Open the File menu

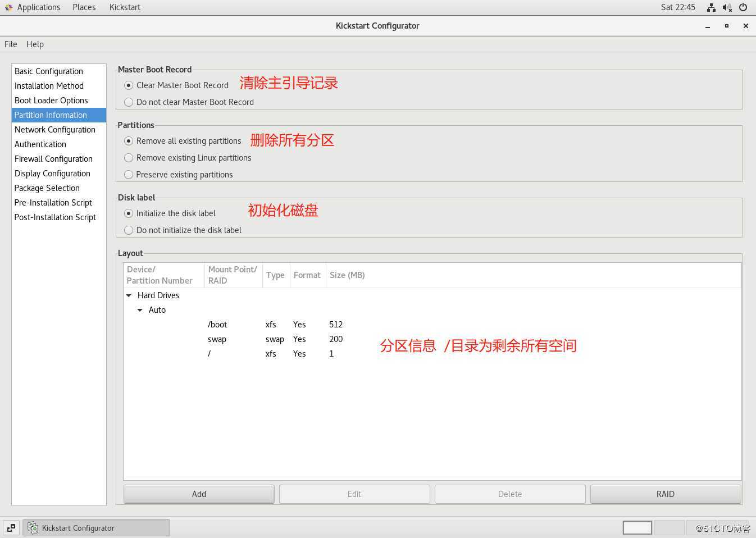11,44
